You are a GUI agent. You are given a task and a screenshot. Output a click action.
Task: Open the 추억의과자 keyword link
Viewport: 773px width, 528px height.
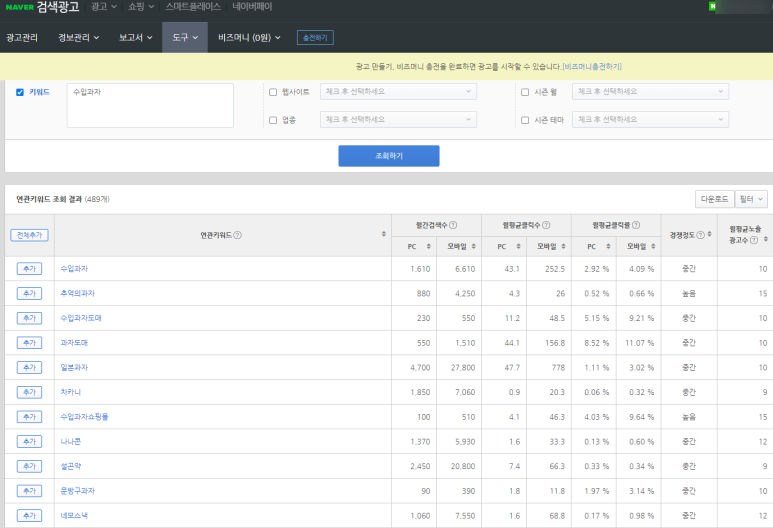click(x=77, y=293)
